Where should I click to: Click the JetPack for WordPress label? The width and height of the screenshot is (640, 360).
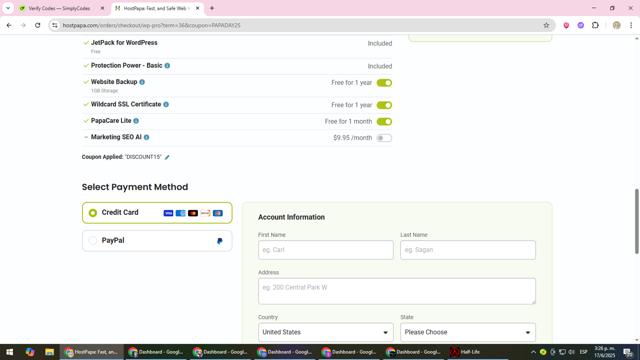[x=124, y=42]
